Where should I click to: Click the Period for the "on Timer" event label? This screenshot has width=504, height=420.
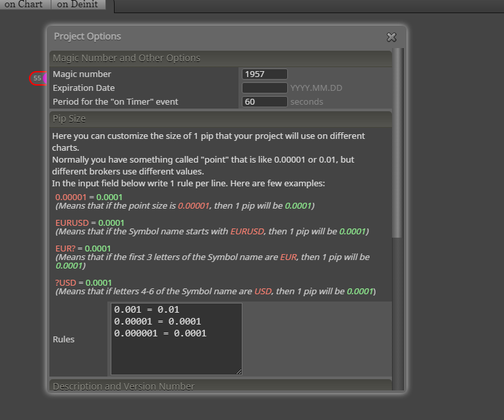point(115,102)
